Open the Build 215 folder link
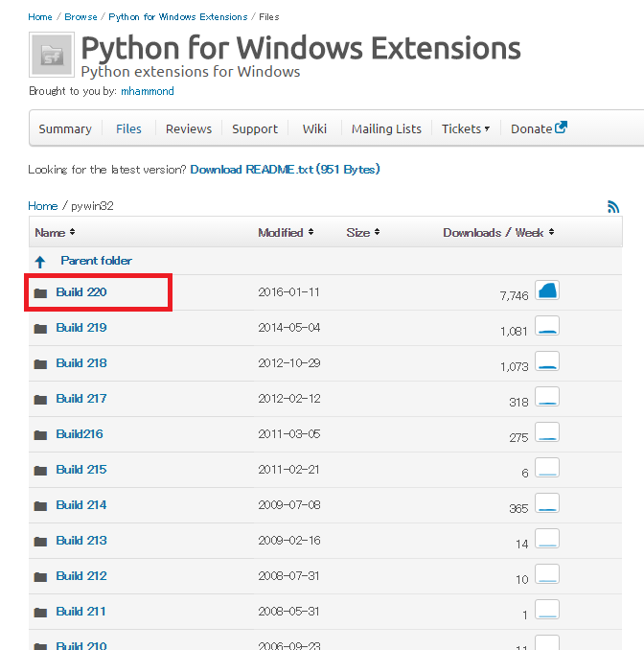Screen dimensions: 644x650 click(81, 470)
